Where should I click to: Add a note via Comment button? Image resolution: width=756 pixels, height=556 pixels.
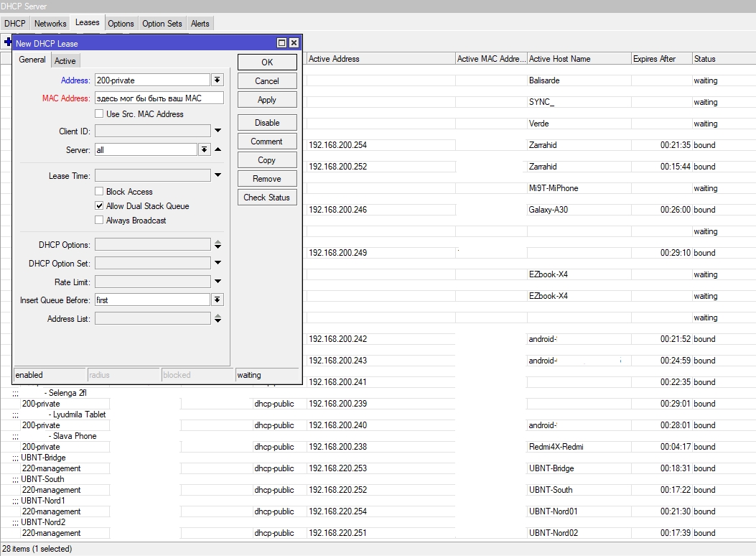(x=267, y=142)
